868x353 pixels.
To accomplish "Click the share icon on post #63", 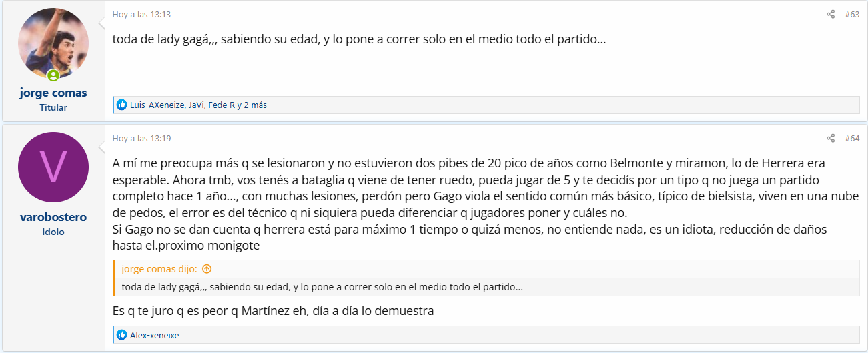I will pos(831,14).
